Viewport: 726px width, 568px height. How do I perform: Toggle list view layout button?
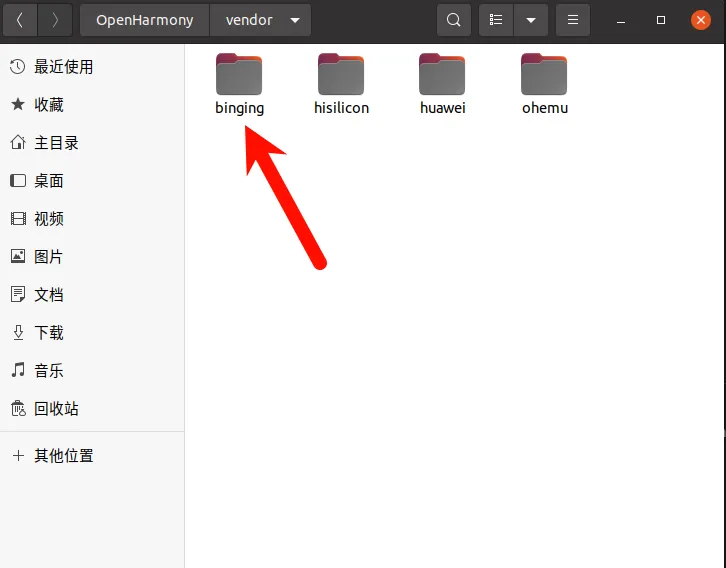click(496, 20)
